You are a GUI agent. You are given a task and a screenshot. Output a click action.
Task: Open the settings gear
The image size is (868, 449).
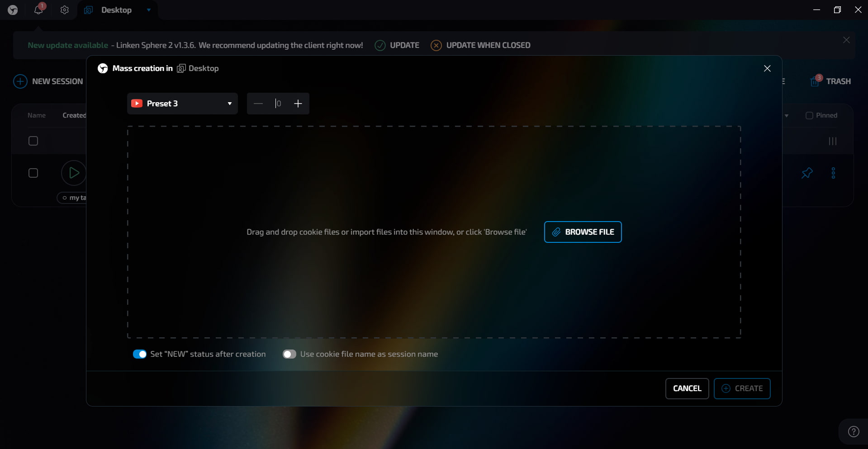64,10
